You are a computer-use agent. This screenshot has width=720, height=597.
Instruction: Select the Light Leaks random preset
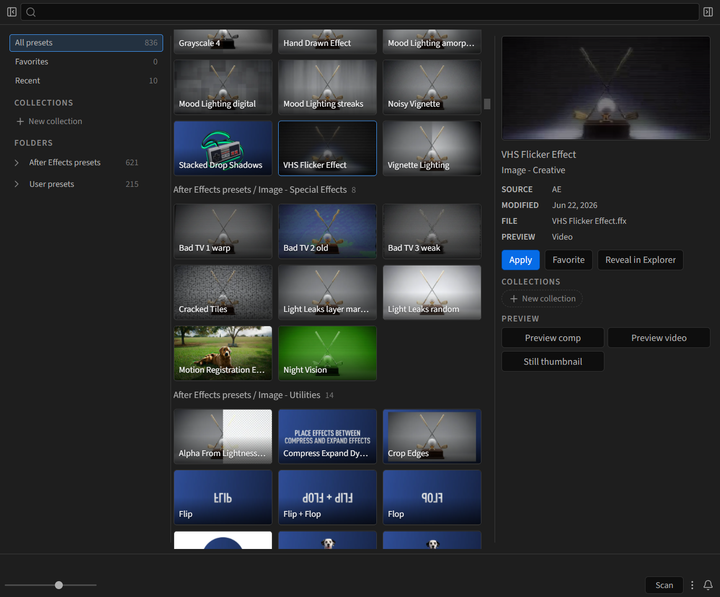[x=432, y=293]
